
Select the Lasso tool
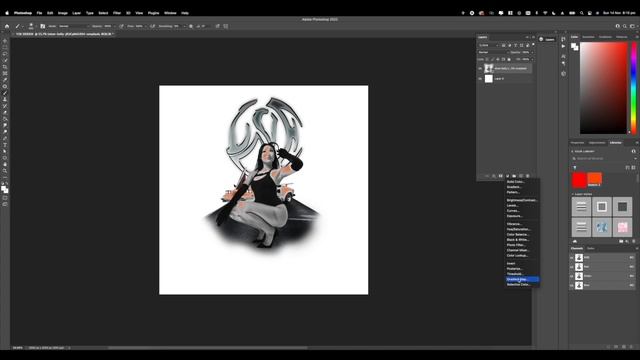pyautogui.click(x=5, y=54)
